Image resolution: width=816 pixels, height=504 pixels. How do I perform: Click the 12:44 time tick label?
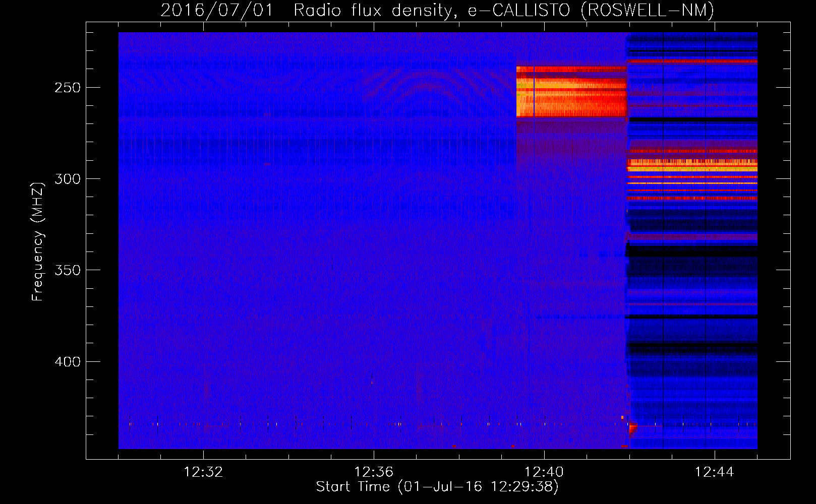pos(715,472)
